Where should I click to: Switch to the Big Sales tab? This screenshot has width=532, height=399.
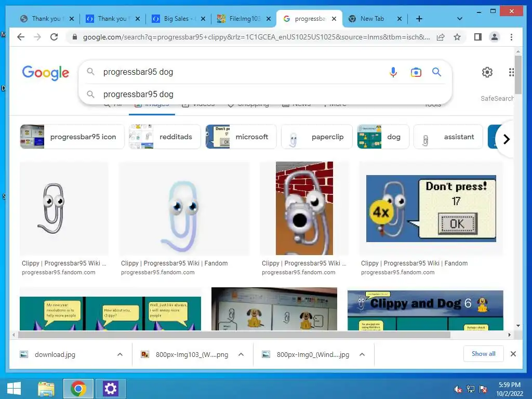coord(179,19)
